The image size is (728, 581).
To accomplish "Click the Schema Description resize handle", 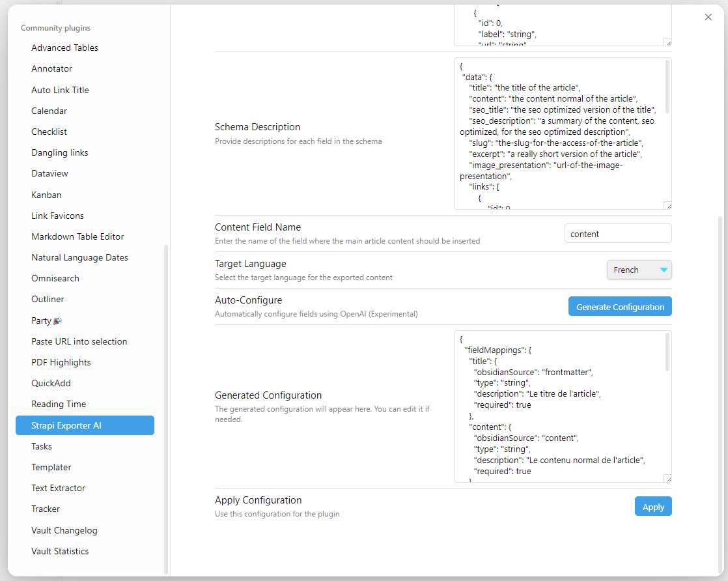I will coord(667,205).
